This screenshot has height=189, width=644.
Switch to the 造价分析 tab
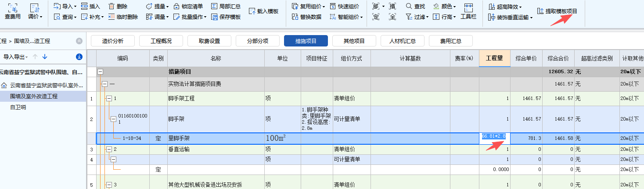[x=113, y=41]
